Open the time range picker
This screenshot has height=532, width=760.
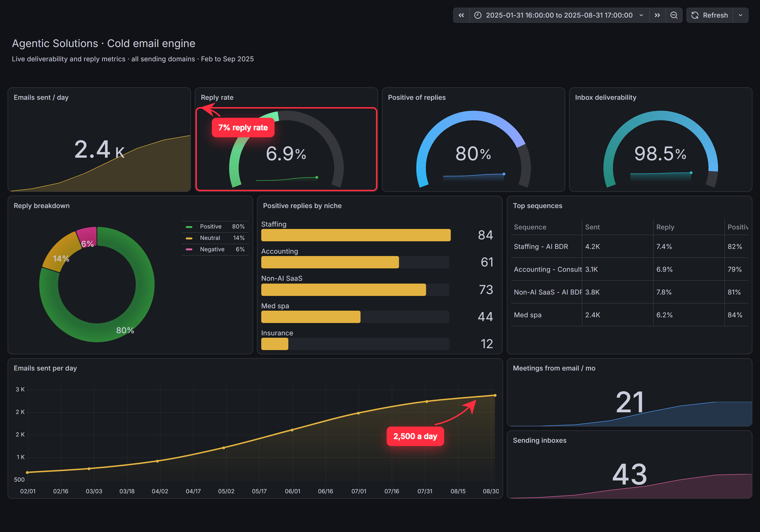[x=559, y=15]
